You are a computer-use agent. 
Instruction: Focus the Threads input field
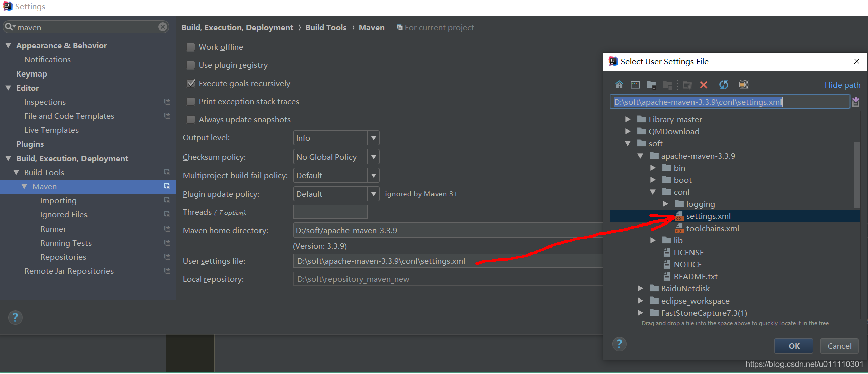coord(330,212)
